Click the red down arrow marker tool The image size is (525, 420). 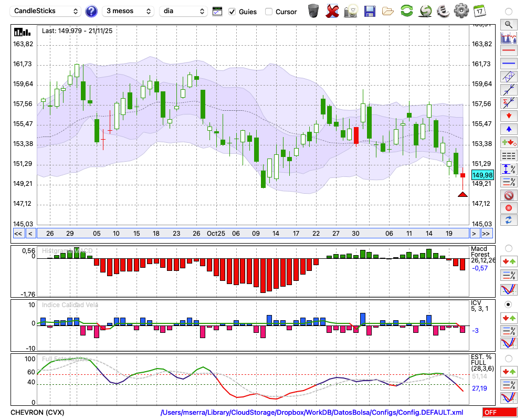[x=508, y=115]
